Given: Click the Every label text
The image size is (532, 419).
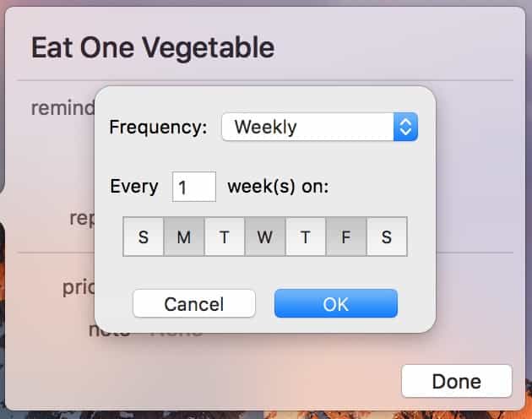Looking at the screenshot, I should 134,187.
